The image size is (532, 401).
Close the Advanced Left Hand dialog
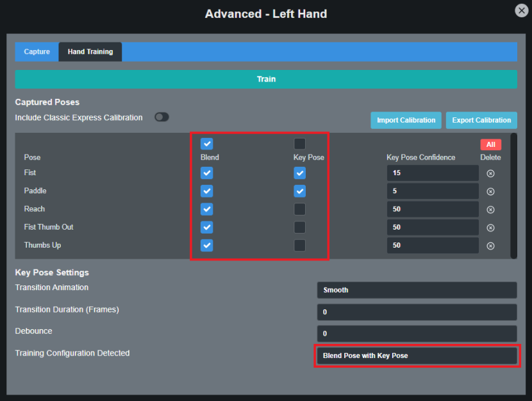point(522,10)
